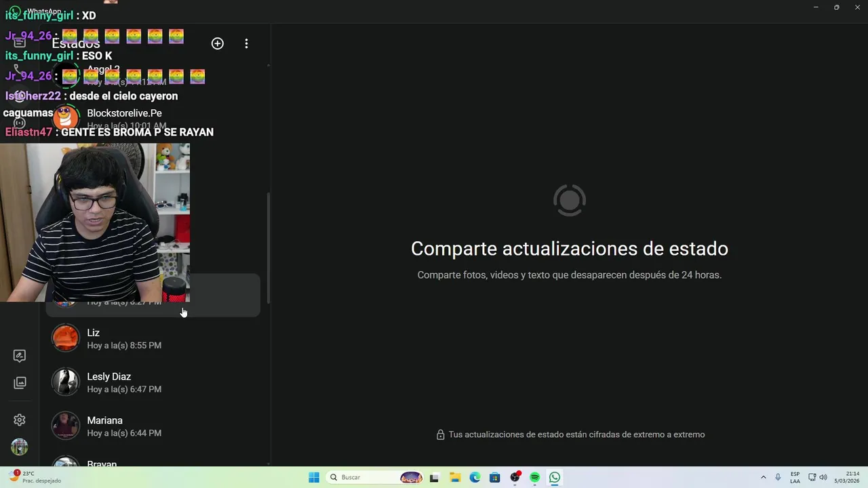The height and width of the screenshot is (488, 868).
Task: Click the status placeholder circle icon
Action: 570,200
